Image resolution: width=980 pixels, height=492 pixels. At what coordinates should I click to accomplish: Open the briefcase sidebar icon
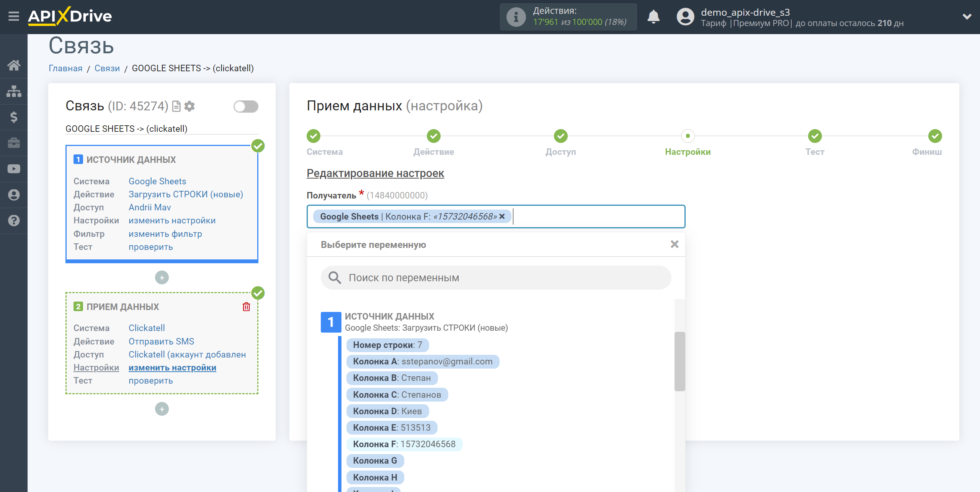(14, 143)
